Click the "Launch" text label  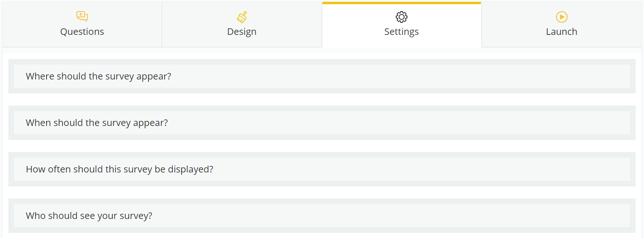(562, 32)
